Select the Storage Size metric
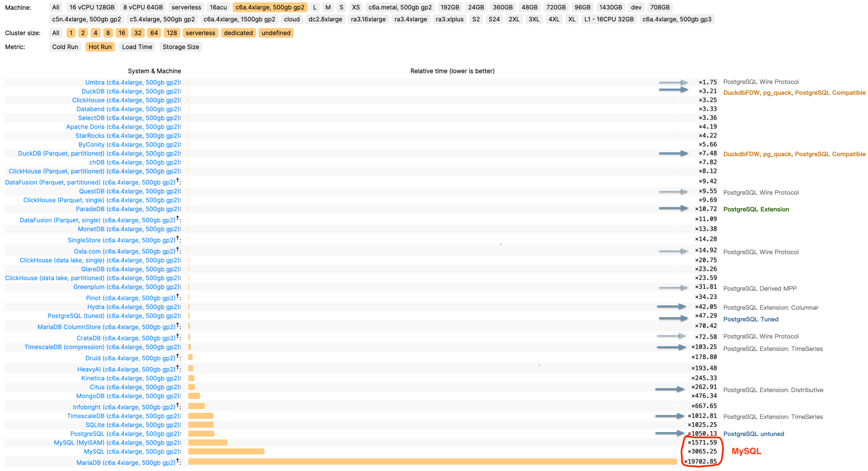 click(181, 47)
